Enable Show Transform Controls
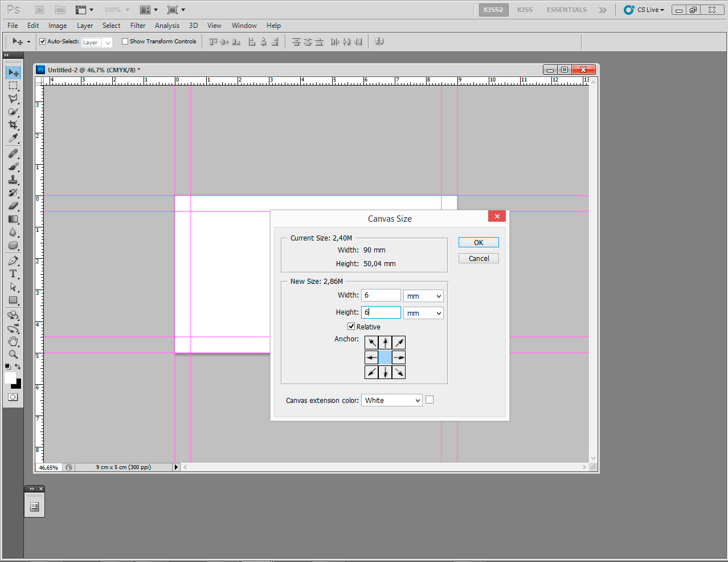 [125, 41]
